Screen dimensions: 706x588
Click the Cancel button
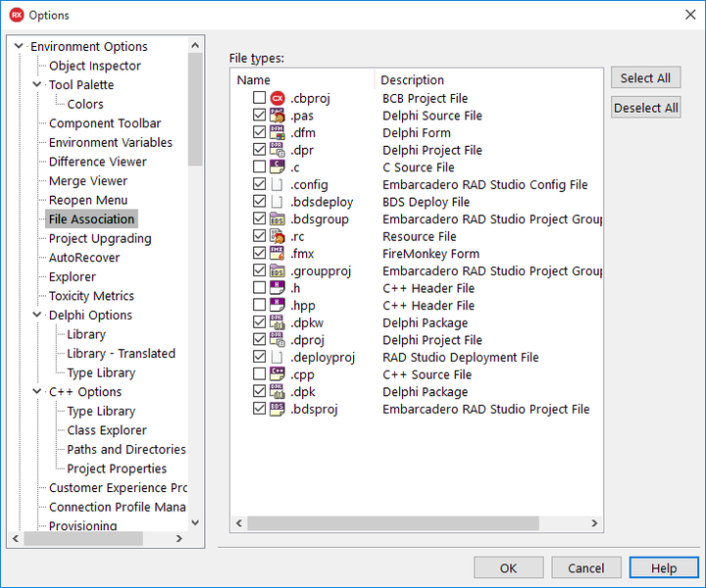coord(585,567)
